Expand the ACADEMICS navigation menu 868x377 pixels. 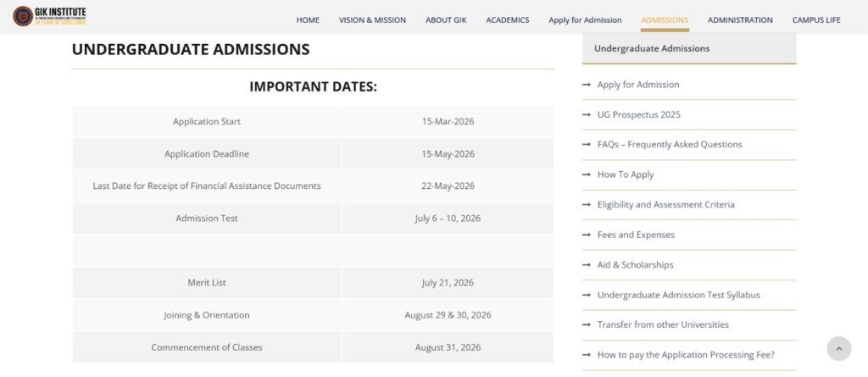(x=507, y=19)
